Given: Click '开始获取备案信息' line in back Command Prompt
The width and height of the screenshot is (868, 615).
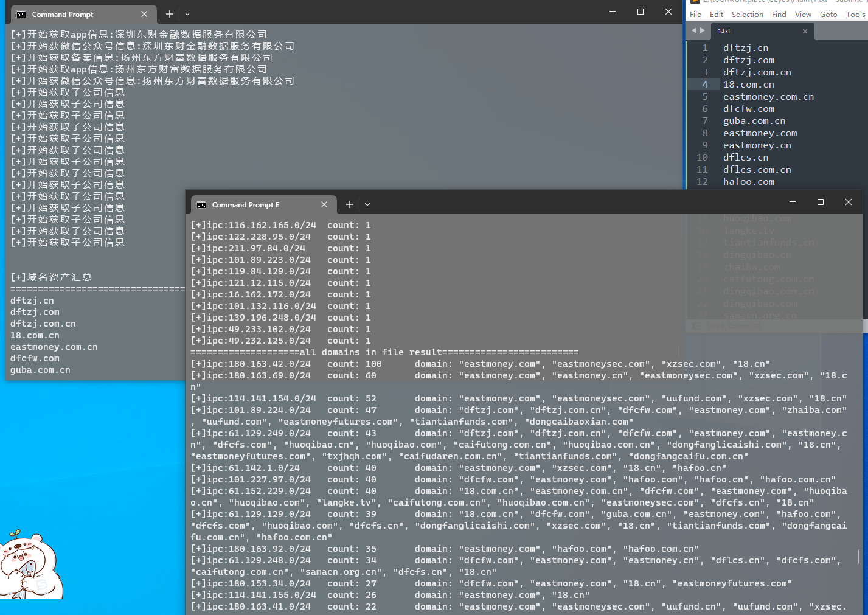Looking at the screenshot, I should 141,58.
